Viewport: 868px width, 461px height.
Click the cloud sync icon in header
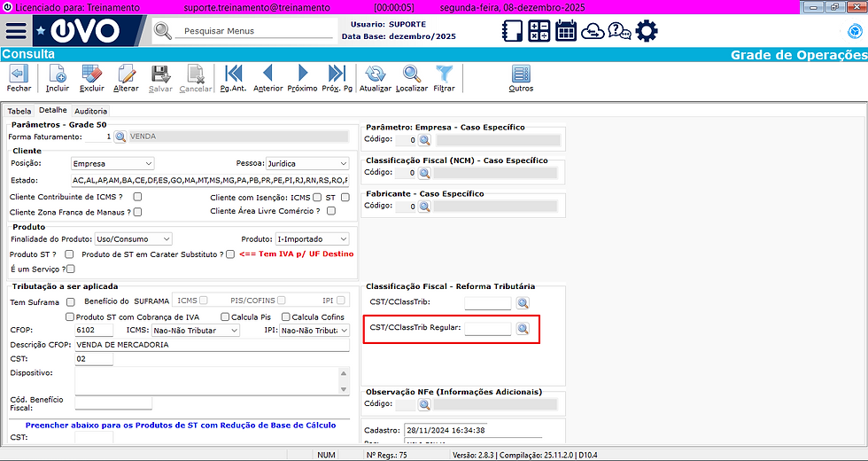(593, 31)
